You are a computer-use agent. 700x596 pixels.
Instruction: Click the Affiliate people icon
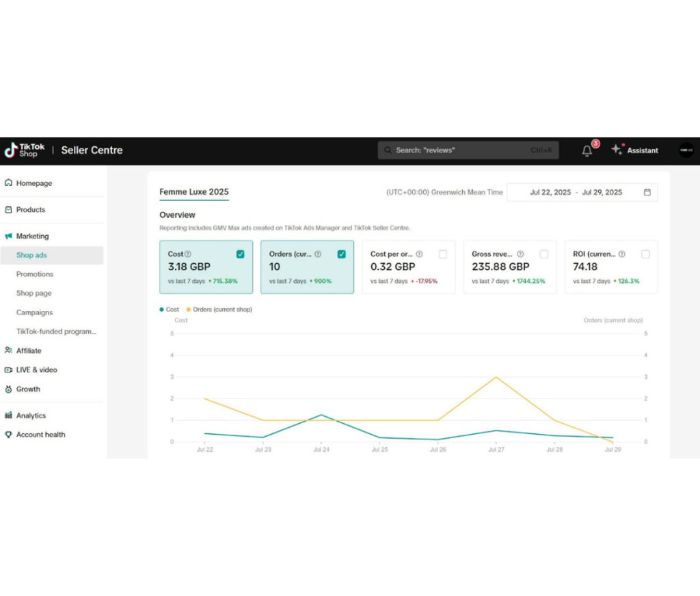tap(8, 351)
